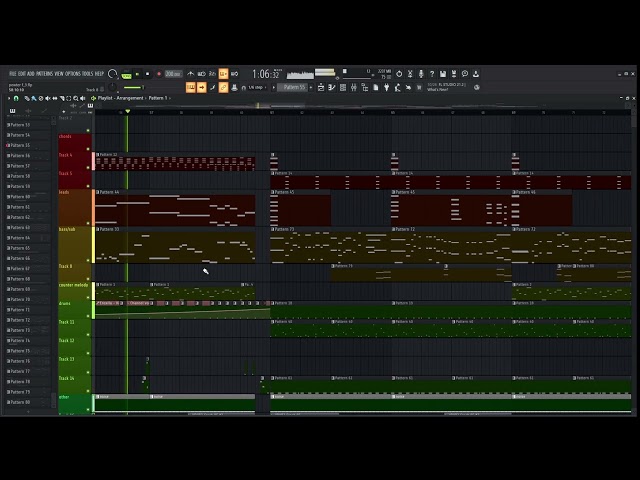
Task: Open the TOOLS menu
Action: (x=88, y=74)
